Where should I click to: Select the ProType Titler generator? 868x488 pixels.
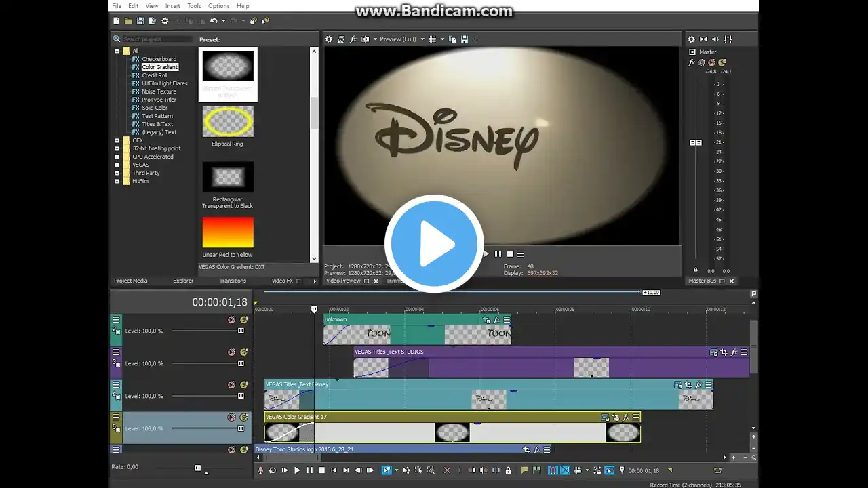coord(159,100)
